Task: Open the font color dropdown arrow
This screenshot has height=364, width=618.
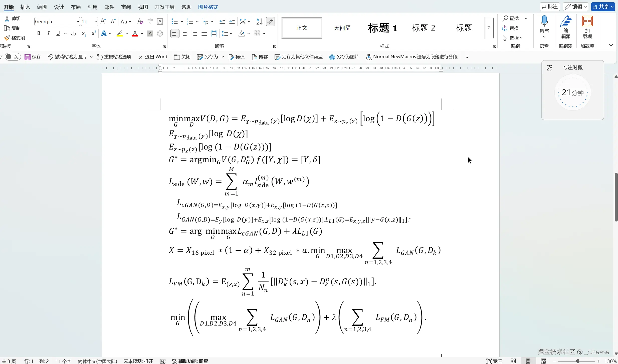Action: click(x=142, y=33)
